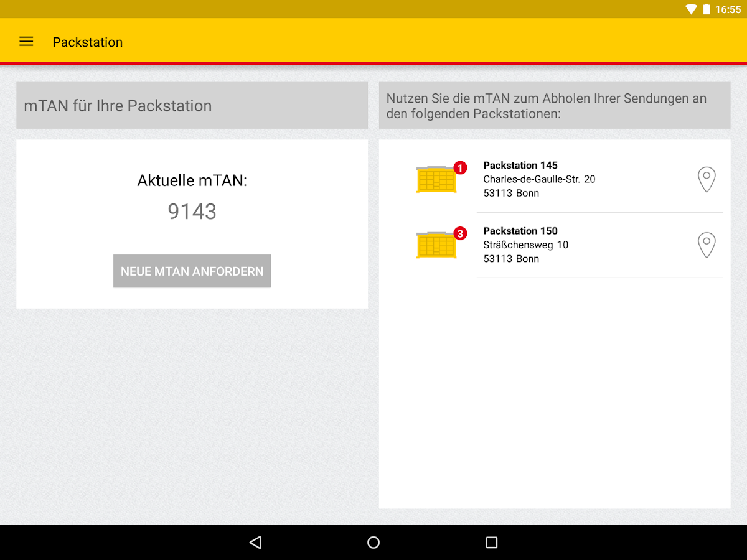Request a new mTAN with NEUE MTAN ANFORDERN

[192, 271]
